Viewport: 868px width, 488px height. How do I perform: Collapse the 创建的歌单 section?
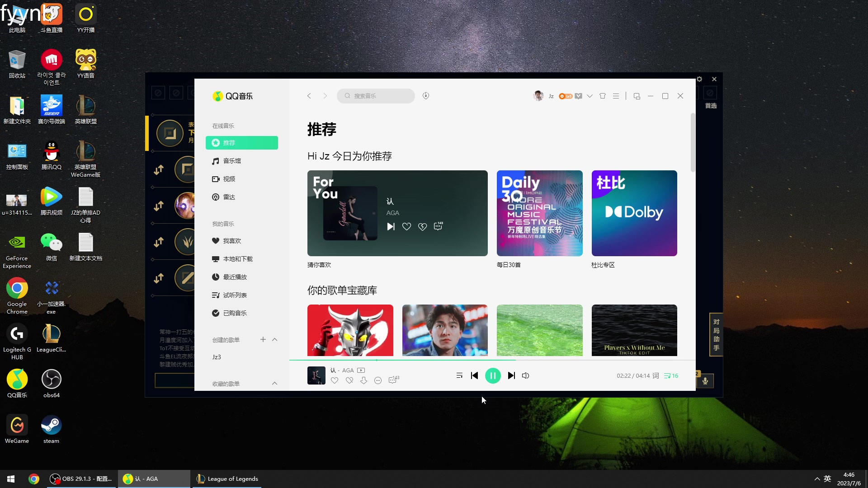pos(274,339)
